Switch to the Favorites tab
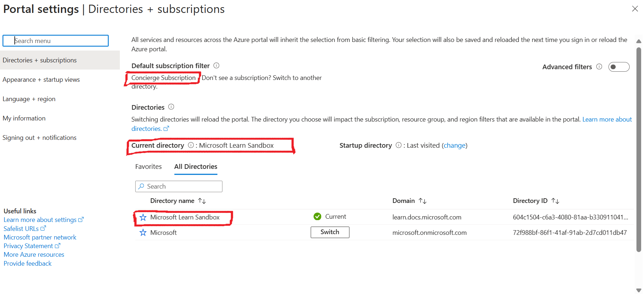This screenshot has height=294, width=644. click(x=148, y=166)
